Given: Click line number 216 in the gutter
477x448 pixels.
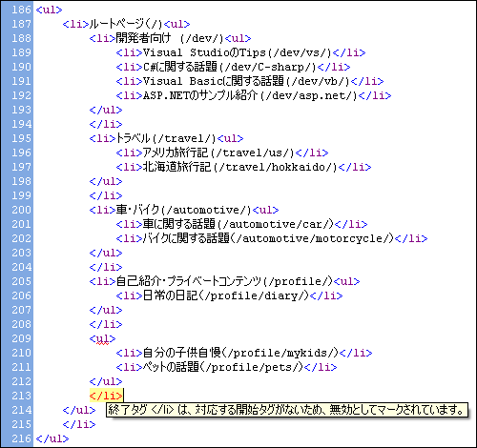Looking at the screenshot, I should click(21, 438).
